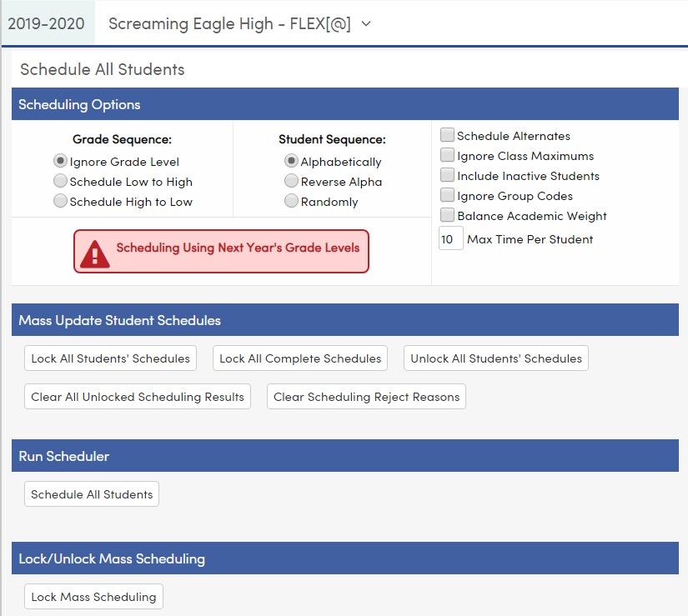The image size is (688, 616).
Task: Choose Schedule High to Low grade sequence
Action: point(59,201)
